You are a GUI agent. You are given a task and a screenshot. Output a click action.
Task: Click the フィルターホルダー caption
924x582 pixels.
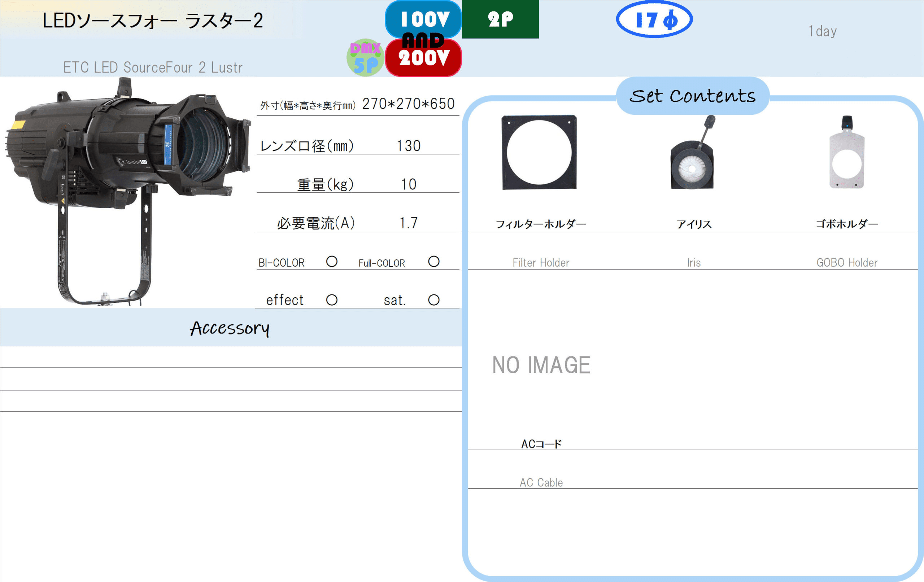pos(541,224)
